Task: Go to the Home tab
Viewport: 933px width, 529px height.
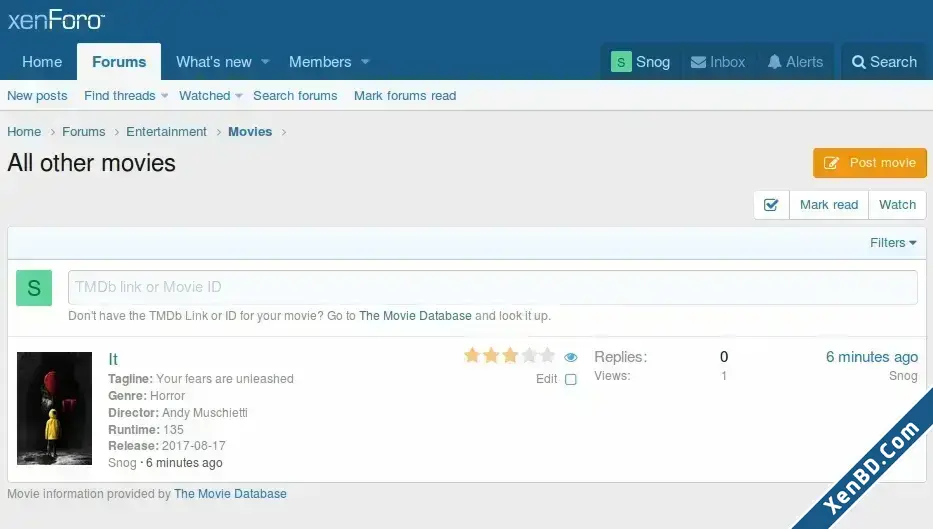Action: pyautogui.click(x=42, y=62)
